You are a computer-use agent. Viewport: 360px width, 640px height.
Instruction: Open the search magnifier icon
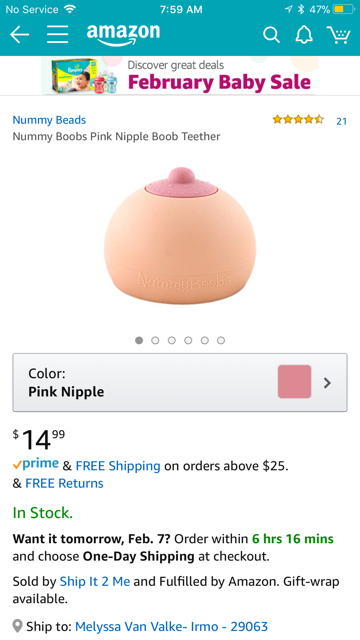[271, 35]
